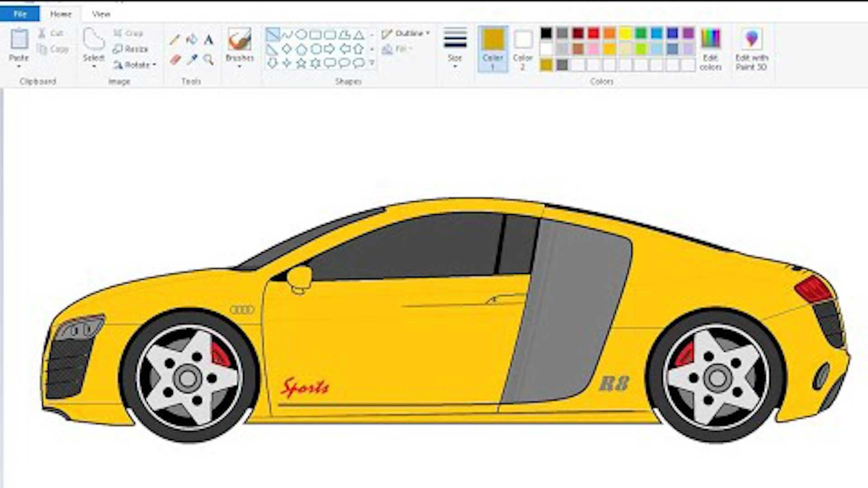The height and width of the screenshot is (488, 868).
Task: Switch to the View tab
Action: coord(101,14)
